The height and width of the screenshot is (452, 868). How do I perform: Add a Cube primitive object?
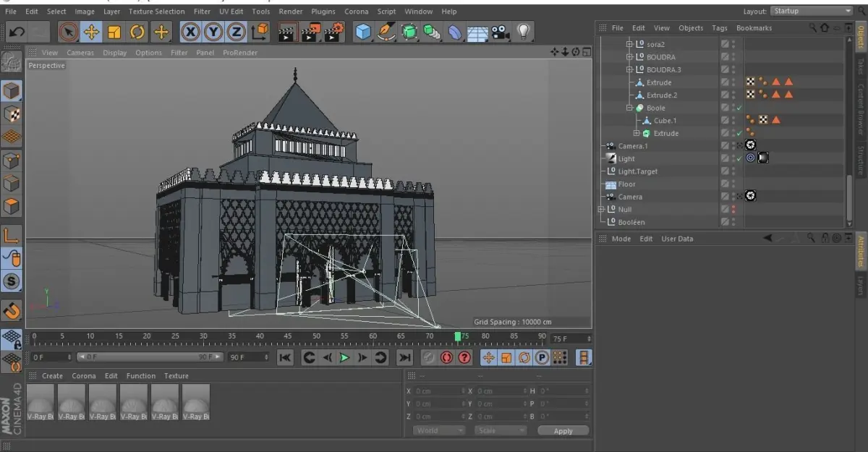click(x=363, y=32)
